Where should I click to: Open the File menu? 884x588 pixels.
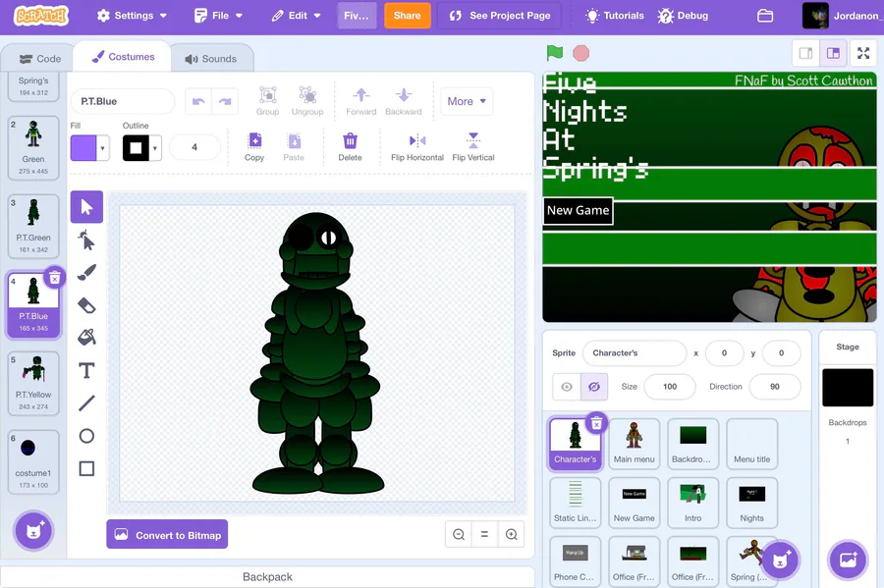pyautogui.click(x=218, y=16)
